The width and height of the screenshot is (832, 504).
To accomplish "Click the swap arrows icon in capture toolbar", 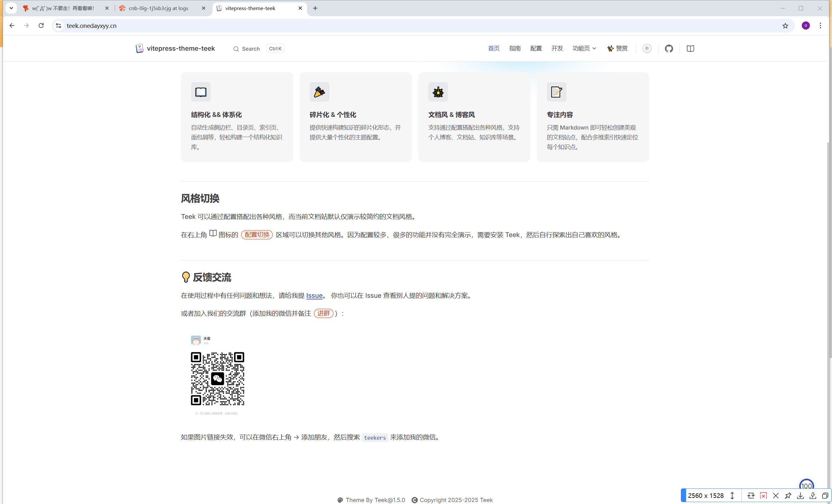I will (x=751, y=496).
